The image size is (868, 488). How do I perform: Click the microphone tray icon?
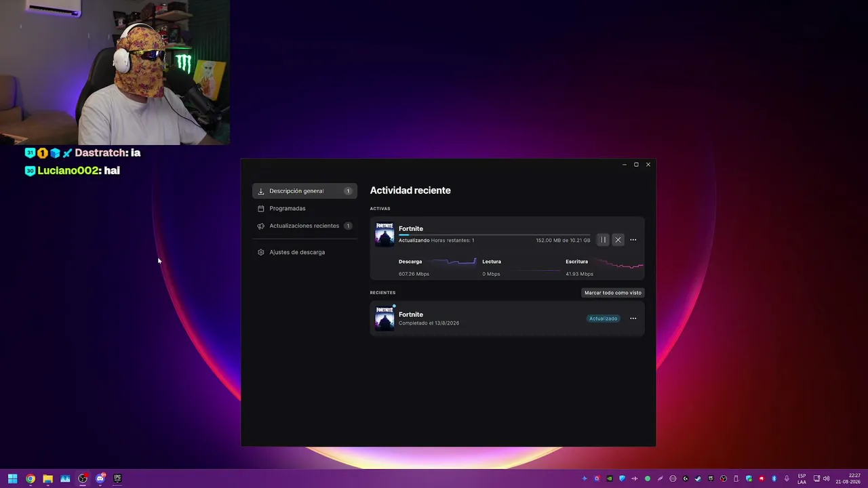tap(787, 479)
